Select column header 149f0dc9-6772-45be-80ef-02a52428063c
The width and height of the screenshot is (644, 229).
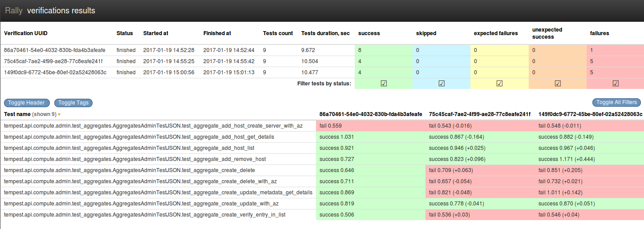coord(590,114)
